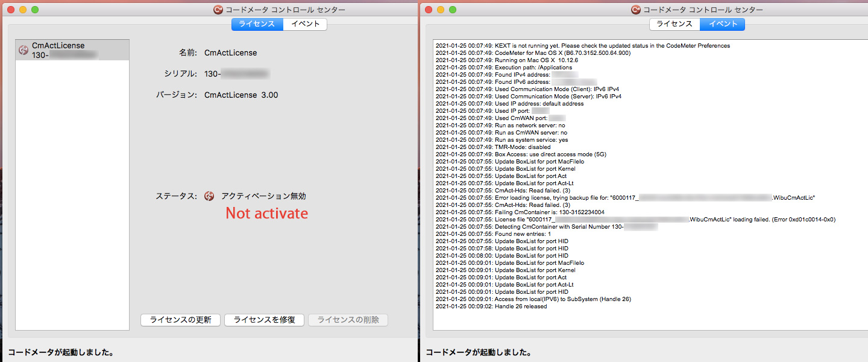Click the 'Used Communication Mode (Server)' log line
This screenshot has width=868, height=362.
pos(529,97)
